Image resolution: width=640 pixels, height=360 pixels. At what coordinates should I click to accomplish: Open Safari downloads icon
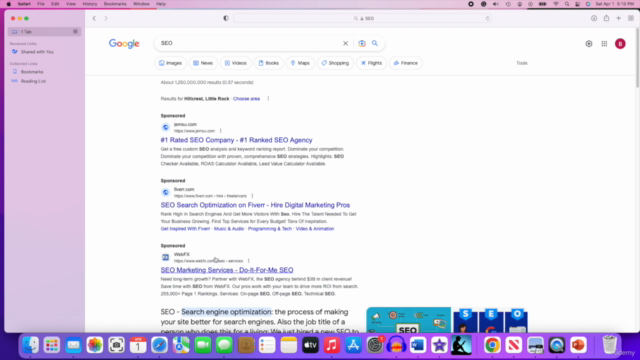594,18
